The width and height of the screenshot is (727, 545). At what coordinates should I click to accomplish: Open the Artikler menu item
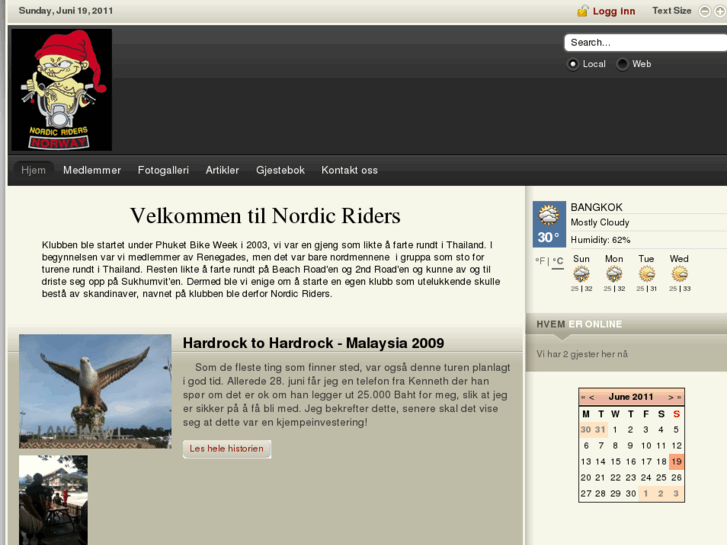[222, 170]
